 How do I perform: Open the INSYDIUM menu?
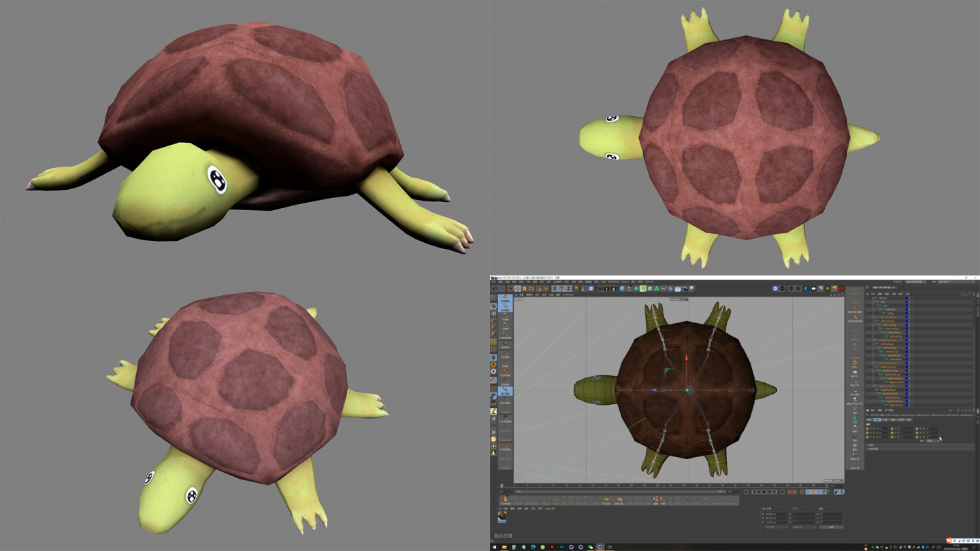coord(613,282)
